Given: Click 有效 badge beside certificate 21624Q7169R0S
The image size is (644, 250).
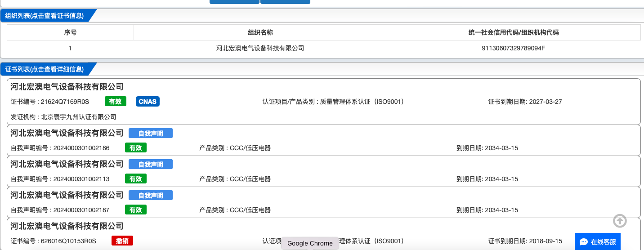Looking at the screenshot, I should (116, 102).
